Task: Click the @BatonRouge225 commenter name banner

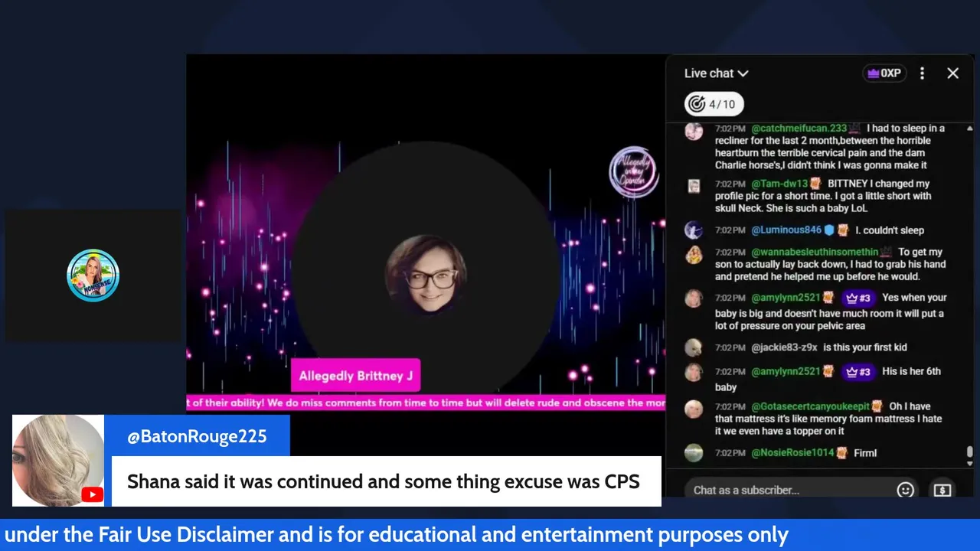Action: [197, 436]
